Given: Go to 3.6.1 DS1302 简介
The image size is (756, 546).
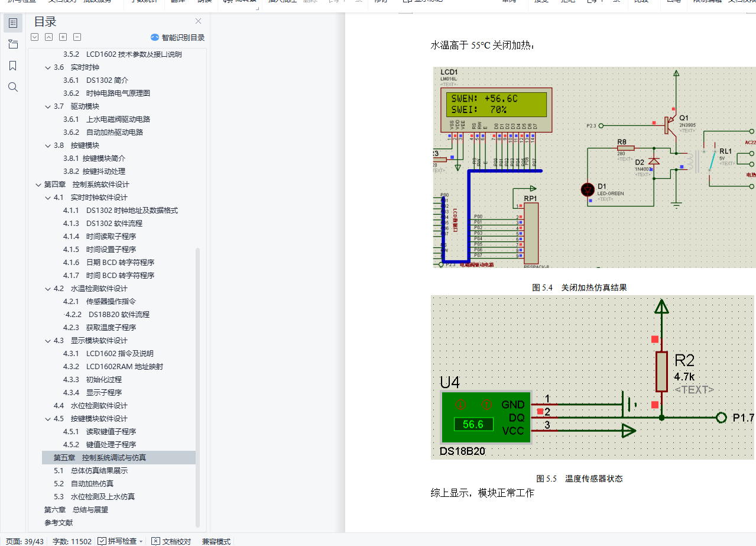Looking at the screenshot, I should (x=96, y=80).
